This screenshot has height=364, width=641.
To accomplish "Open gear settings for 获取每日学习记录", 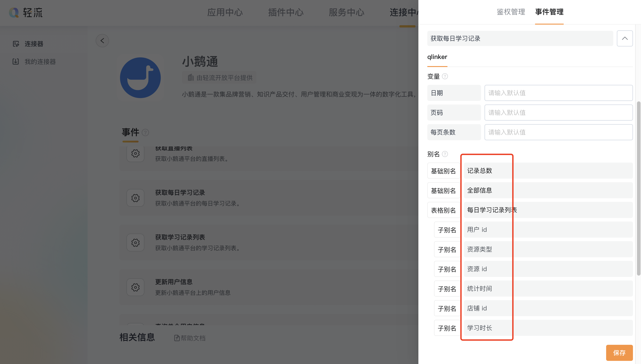I will point(135,198).
